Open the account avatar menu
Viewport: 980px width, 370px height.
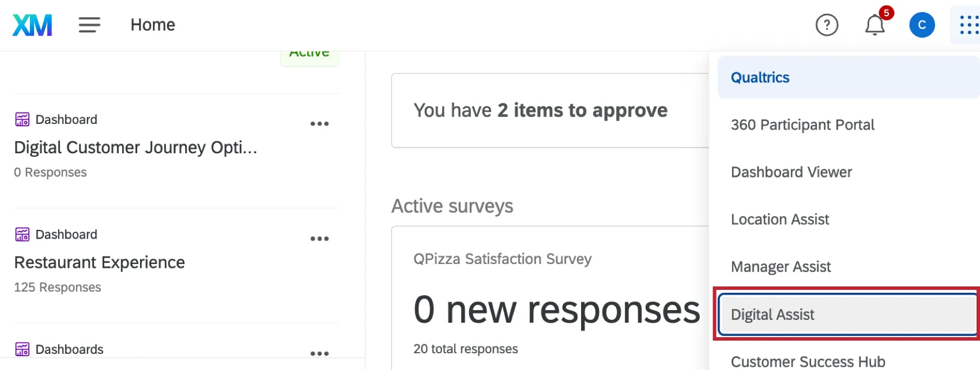(x=922, y=25)
